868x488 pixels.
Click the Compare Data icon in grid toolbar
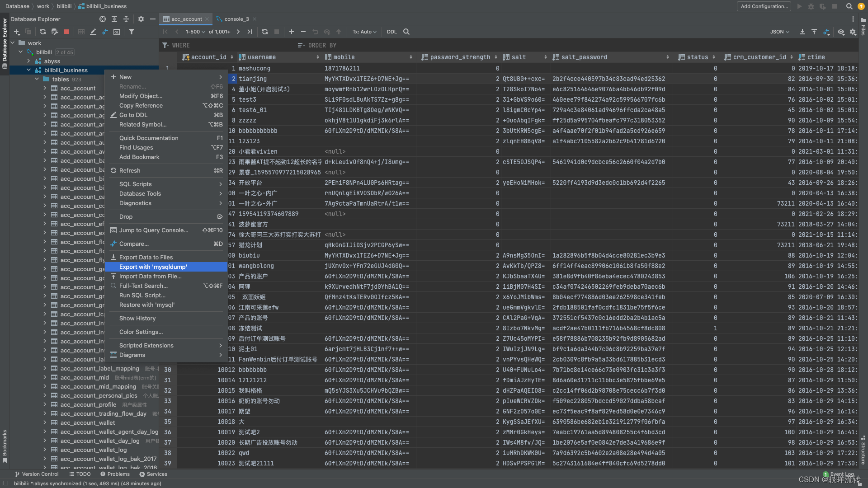(x=826, y=32)
